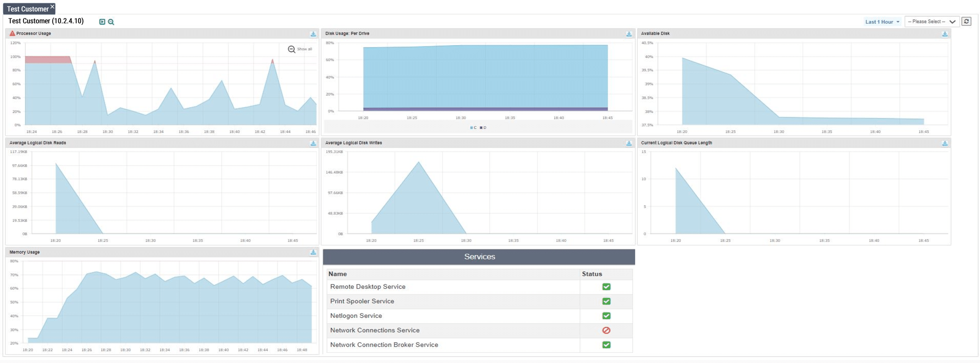Screen dimensions: 980x363
Task: Download the Memory Usage chart
Action: pos(313,252)
